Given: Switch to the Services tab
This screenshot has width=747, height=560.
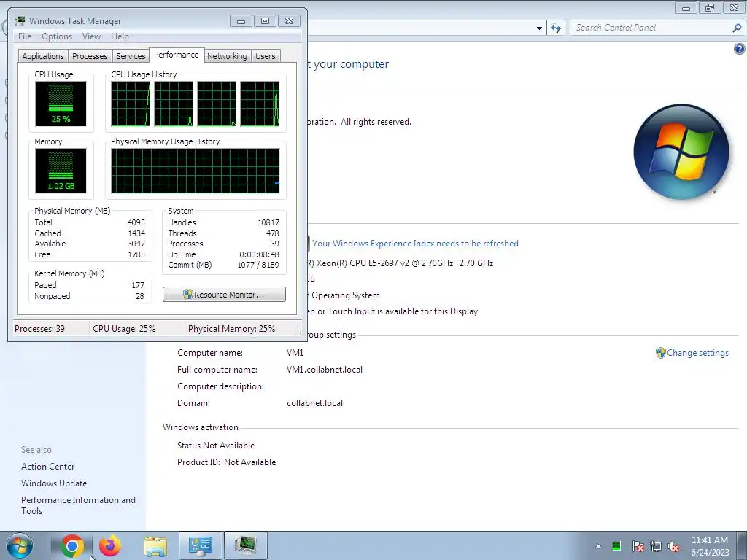Looking at the screenshot, I should pyautogui.click(x=131, y=56).
